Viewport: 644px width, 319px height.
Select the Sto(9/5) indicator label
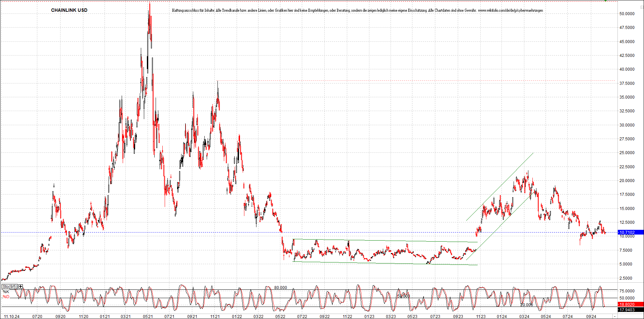tap(10, 287)
